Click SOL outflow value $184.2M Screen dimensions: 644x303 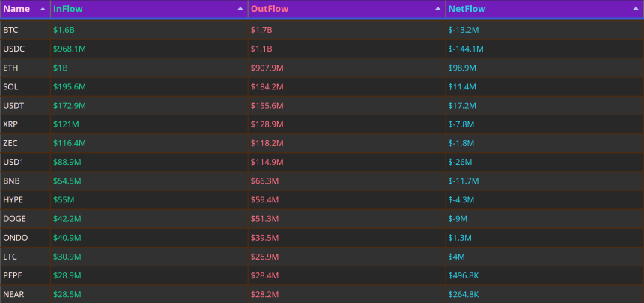(267, 87)
